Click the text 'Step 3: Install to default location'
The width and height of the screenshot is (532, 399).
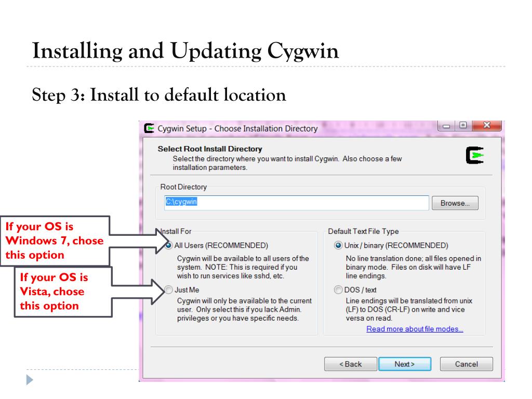tap(159, 95)
